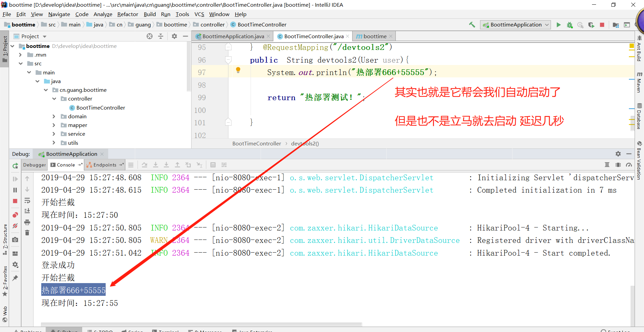Open BoottimeApplication.java editor tab
This screenshot has height=332, width=644.
pyautogui.click(x=233, y=36)
